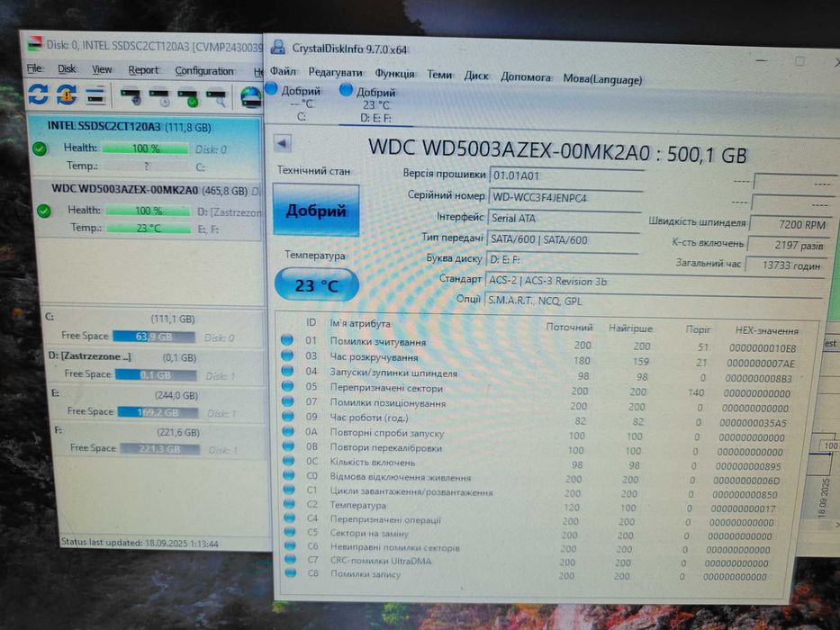840x630 pixels.
Task: Click the WDC Temp 23 °C bar
Action: point(149,229)
